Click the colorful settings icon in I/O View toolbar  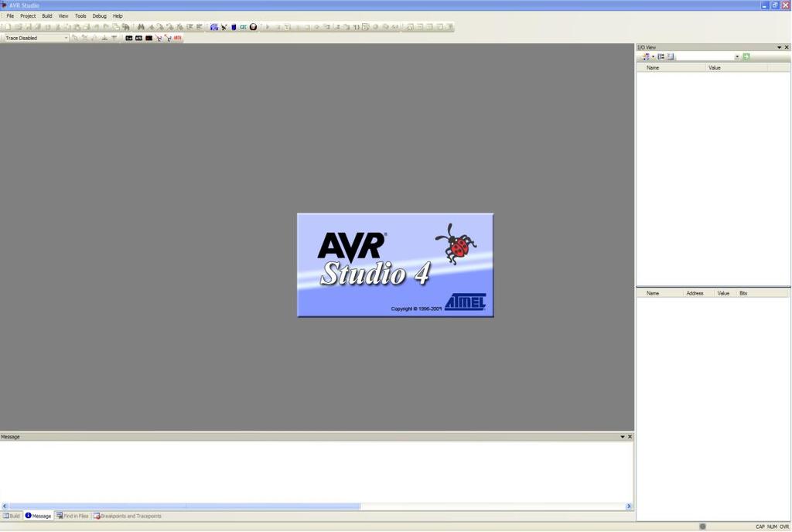point(646,56)
